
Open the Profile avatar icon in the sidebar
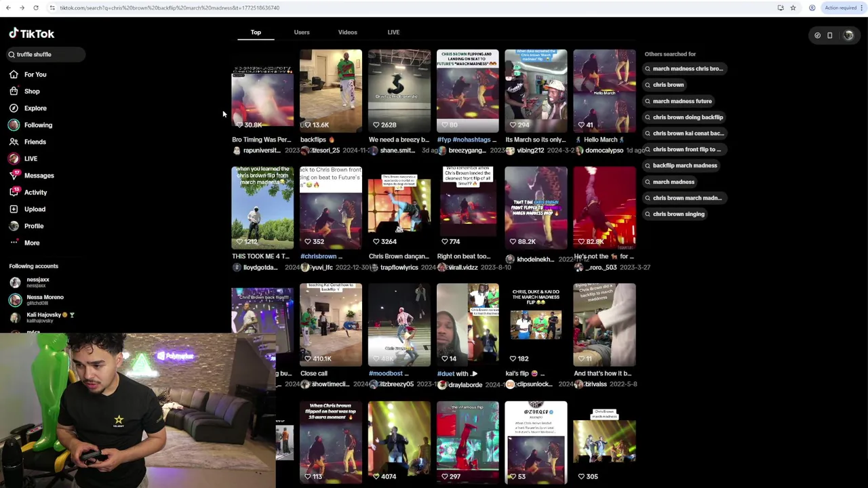[x=14, y=226]
